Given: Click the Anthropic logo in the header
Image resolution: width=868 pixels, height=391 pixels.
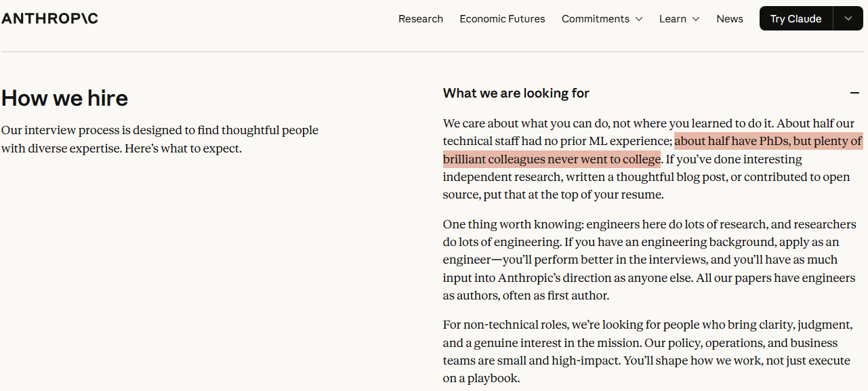Looking at the screenshot, I should [49, 18].
